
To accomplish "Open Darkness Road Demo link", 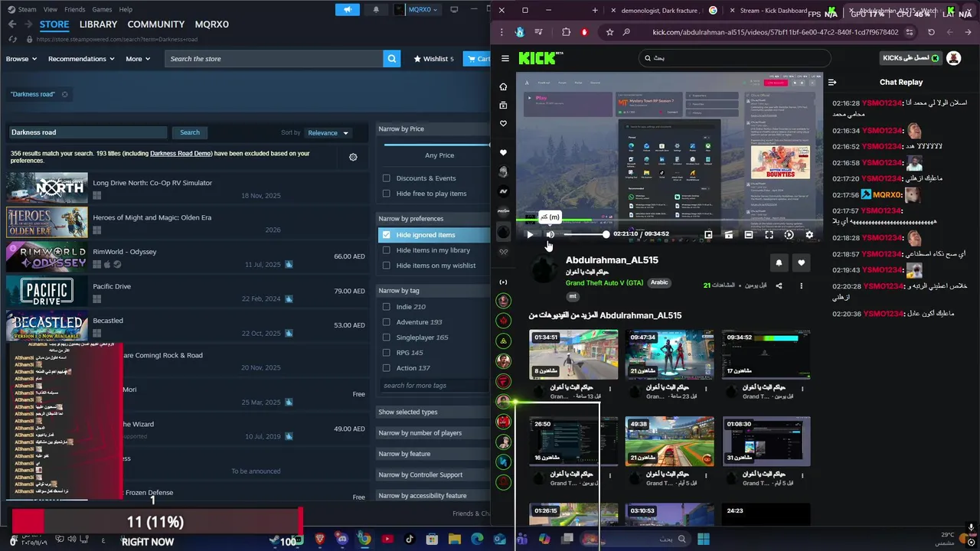I will tap(181, 153).
